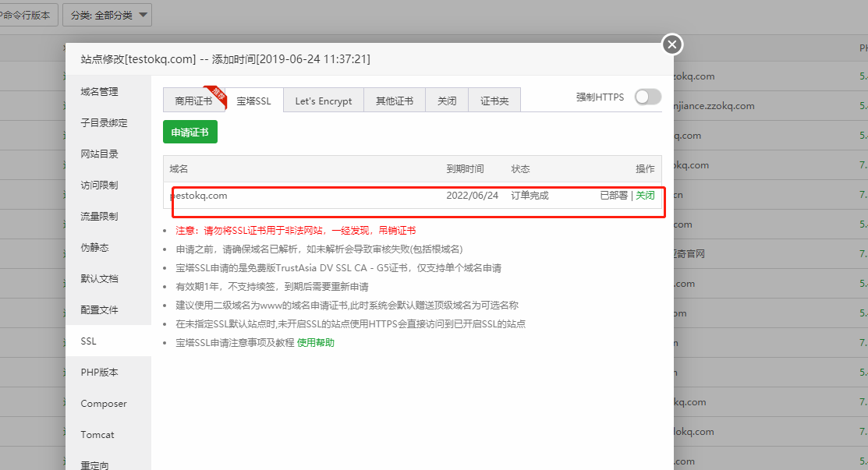Open the 分类: 全部分类 dropdown

coord(108,15)
